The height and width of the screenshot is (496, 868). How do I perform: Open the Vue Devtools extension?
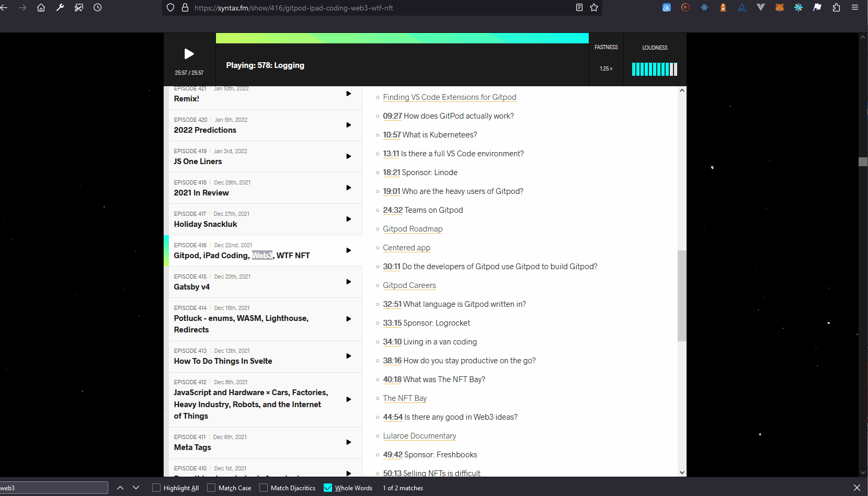coord(761,7)
